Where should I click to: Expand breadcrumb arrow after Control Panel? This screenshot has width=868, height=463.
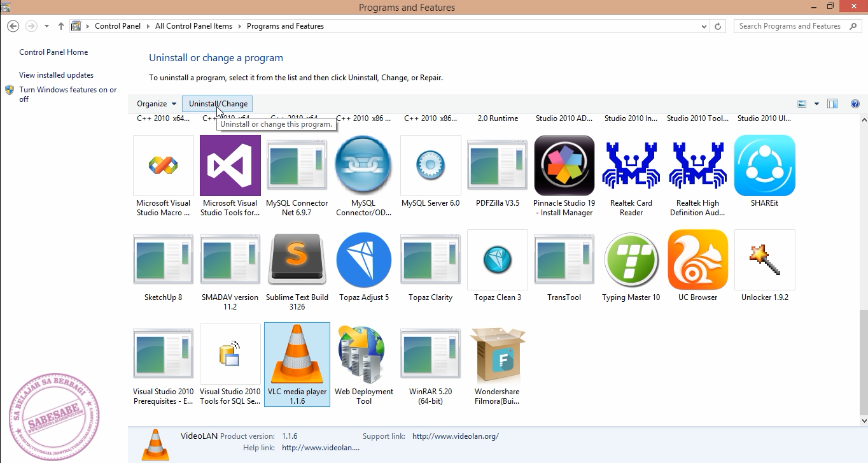[148, 26]
